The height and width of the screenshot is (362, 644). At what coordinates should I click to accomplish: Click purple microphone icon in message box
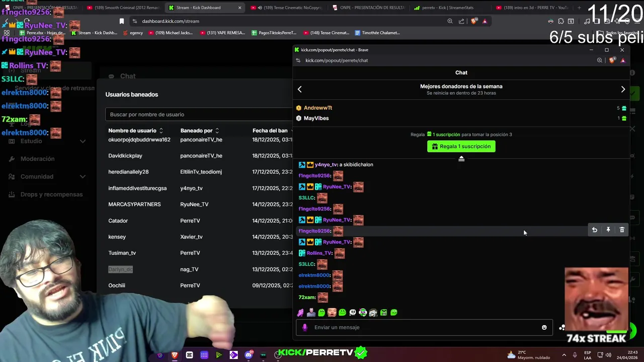coord(304,327)
